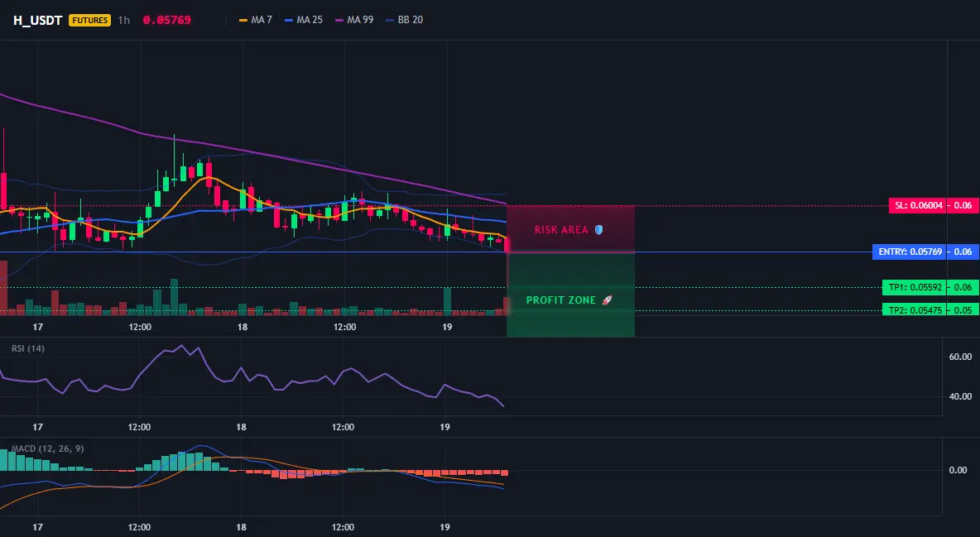Toggle the BB 20 legend item
This screenshot has height=537, width=980.
pos(405,20)
